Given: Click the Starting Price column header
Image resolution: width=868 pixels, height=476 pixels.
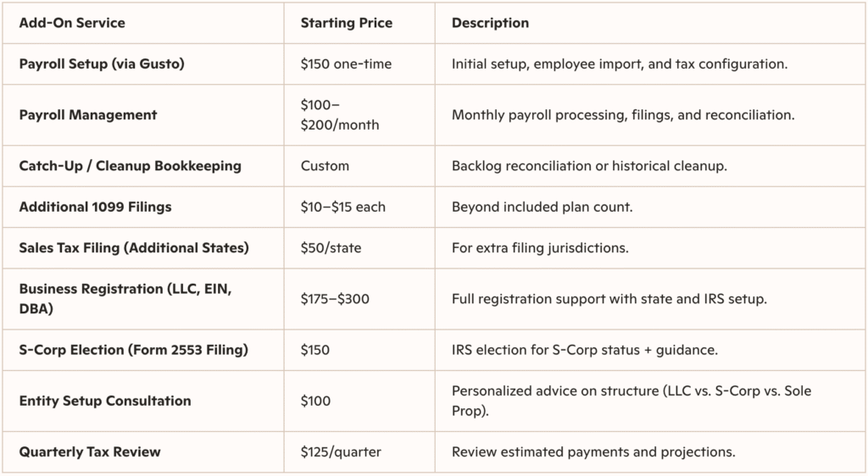Looking at the screenshot, I should pos(347,23).
